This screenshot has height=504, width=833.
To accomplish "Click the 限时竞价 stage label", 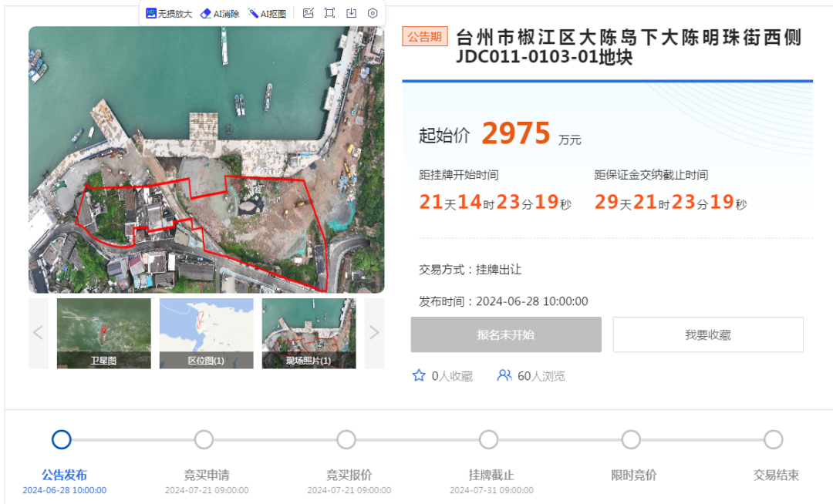I will pos(634,475).
